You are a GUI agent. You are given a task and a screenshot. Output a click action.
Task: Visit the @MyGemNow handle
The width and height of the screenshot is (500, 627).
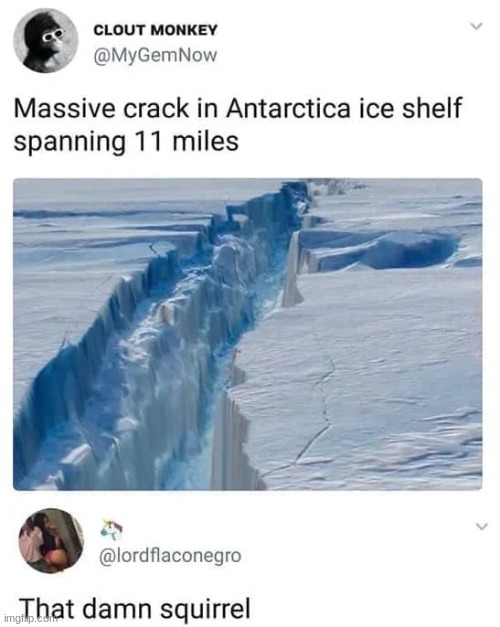point(155,55)
